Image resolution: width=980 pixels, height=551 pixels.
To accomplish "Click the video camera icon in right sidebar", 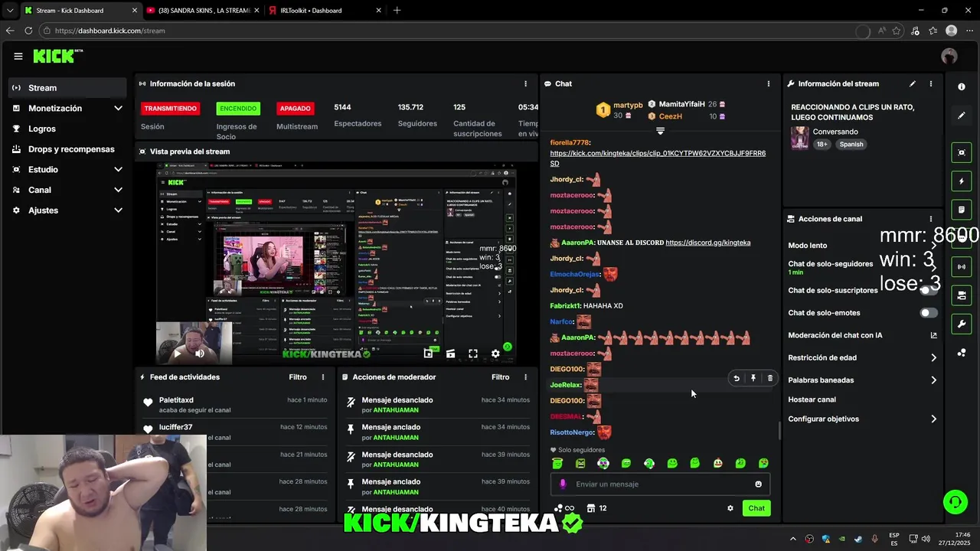I will click(962, 295).
